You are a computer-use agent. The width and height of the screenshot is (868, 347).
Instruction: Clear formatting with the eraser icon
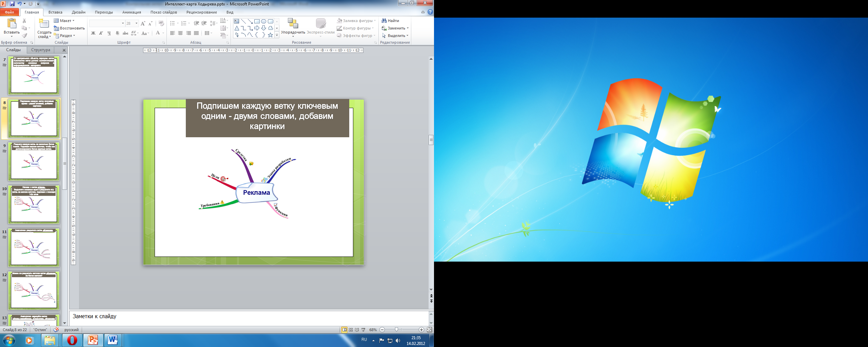point(161,23)
